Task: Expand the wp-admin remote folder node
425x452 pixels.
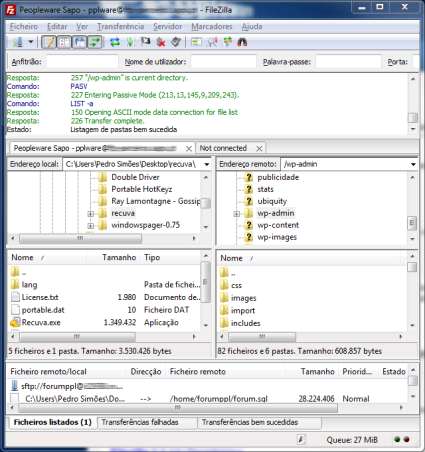Action: point(236,214)
